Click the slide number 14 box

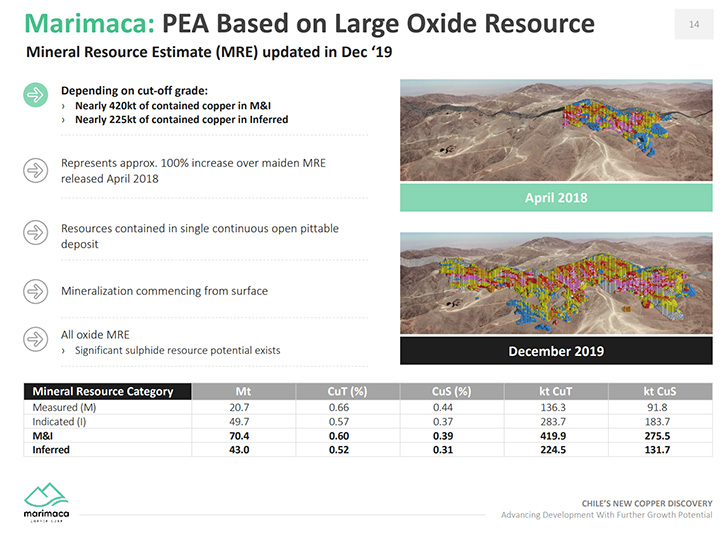[694, 25]
